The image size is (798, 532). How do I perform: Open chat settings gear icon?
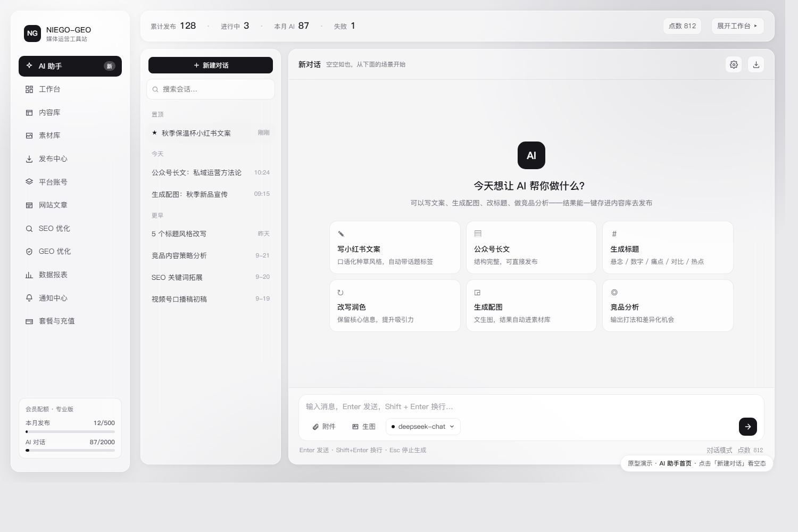pos(734,64)
